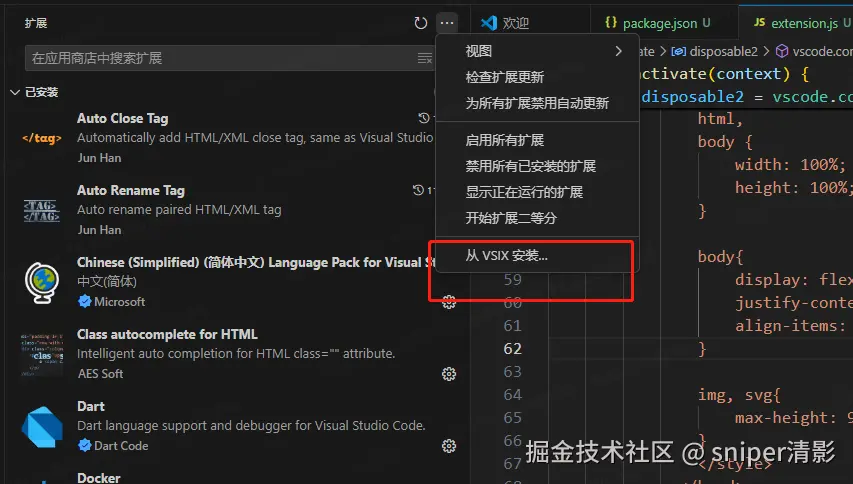Choose 显示正在运行的扩展
The height and width of the screenshot is (484, 853).
click(x=537, y=193)
